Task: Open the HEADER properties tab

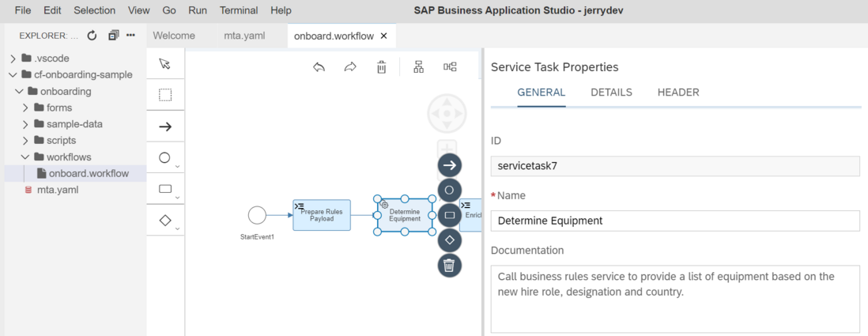Action: click(x=678, y=92)
